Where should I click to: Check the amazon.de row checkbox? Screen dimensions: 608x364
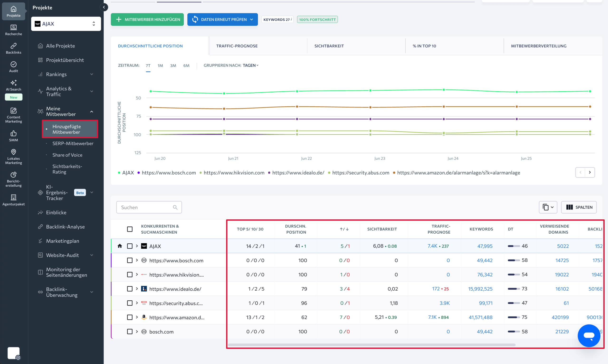130,317
